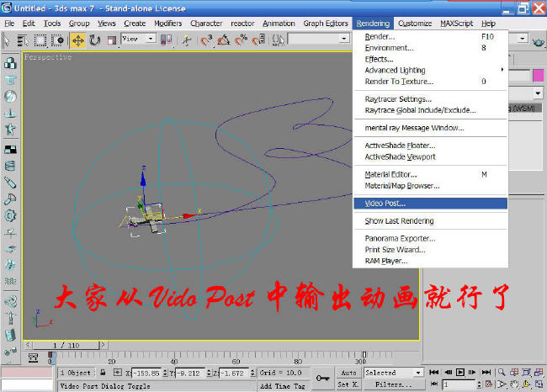Toggle Auto Key mode button
547x392 pixels.
348,373
